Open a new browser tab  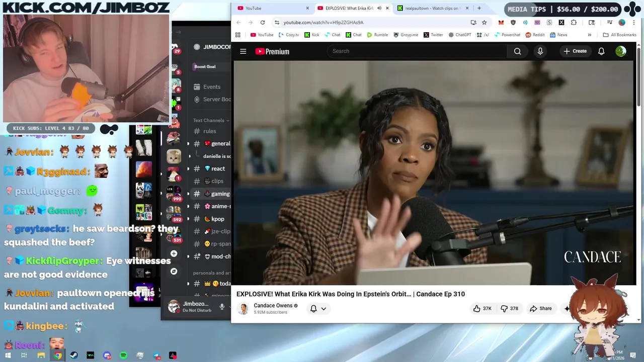pos(479,8)
